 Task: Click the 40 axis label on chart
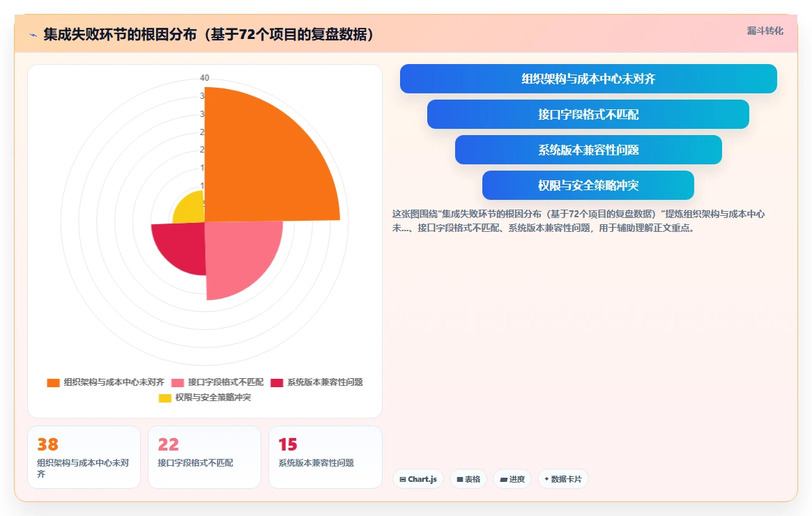[x=204, y=77]
